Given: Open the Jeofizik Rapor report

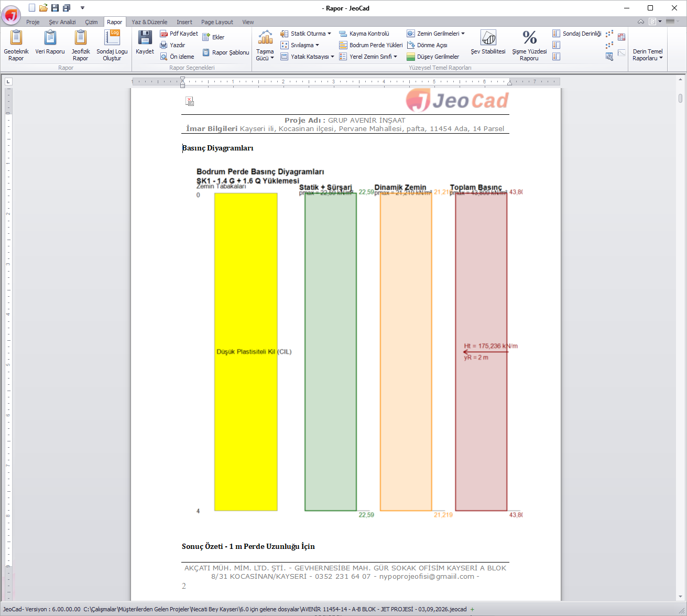Looking at the screenshot, I should 81,46.
